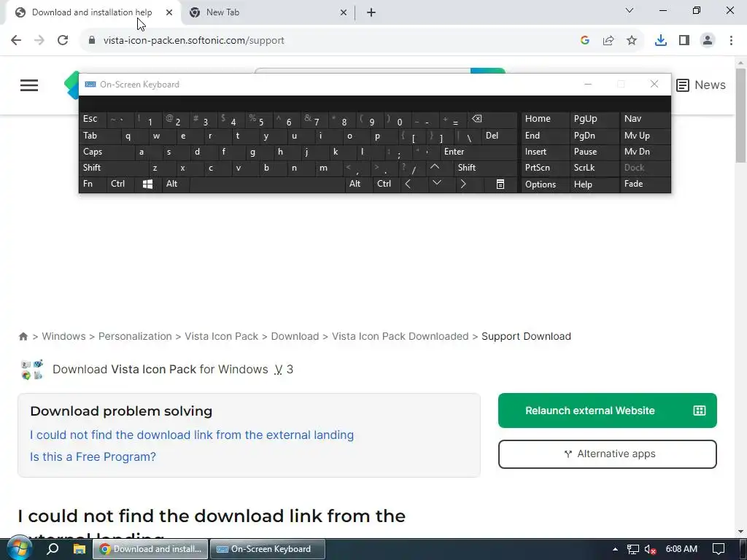Bookmark this page with star icon
The width and height of the screenshot is (747, 560).
pyautogui.click(x=632, y=41)
